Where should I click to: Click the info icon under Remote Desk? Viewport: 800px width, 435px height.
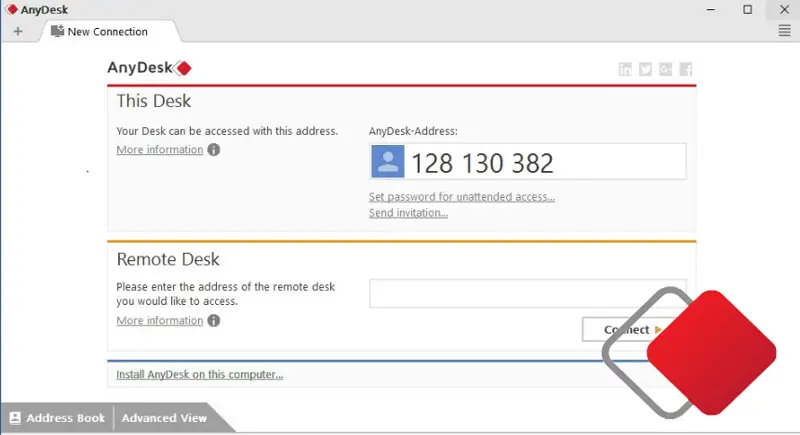(214, 321)
